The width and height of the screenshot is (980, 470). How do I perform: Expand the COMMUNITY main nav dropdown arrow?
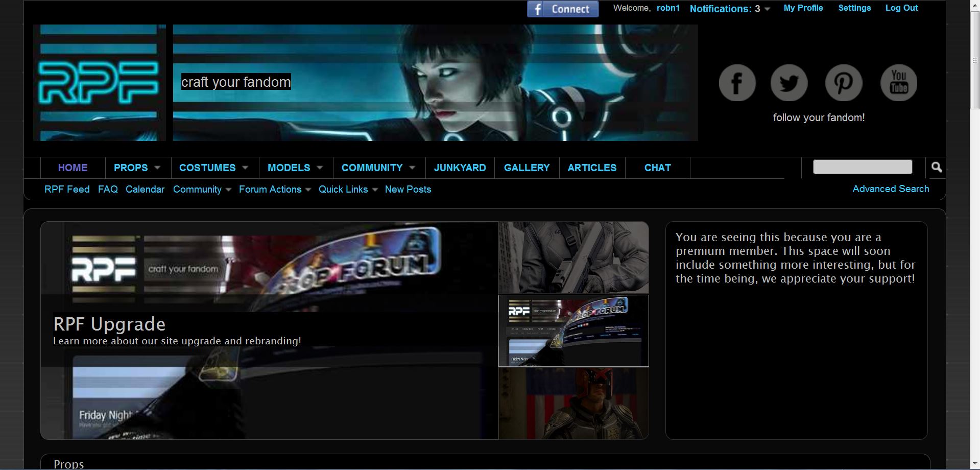[412, 168]
